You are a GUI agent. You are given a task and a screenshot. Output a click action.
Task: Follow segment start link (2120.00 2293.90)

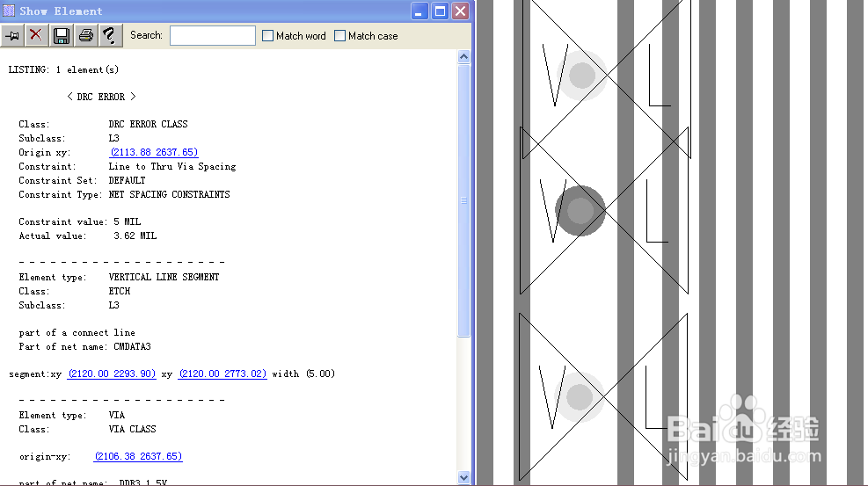point(112,374)
